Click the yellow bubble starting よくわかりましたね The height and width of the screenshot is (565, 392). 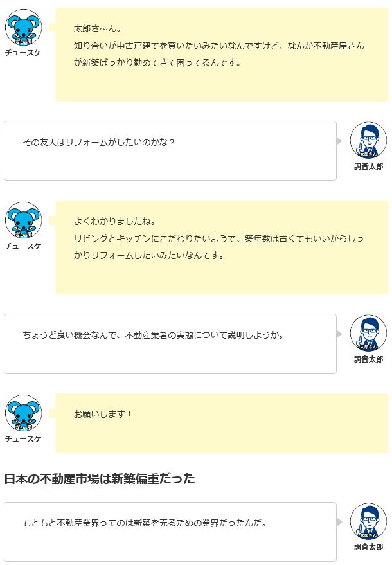click(x=222, y=247)
